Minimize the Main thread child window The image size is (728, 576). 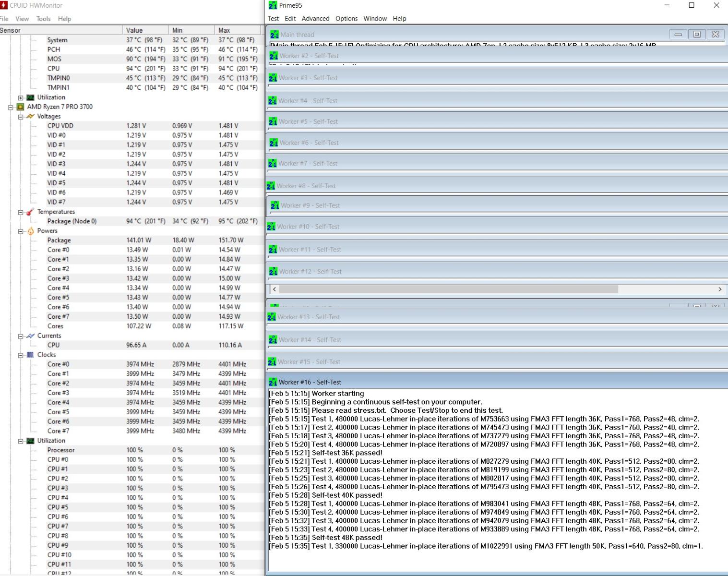pyautogui.click(x=678, y=34)
